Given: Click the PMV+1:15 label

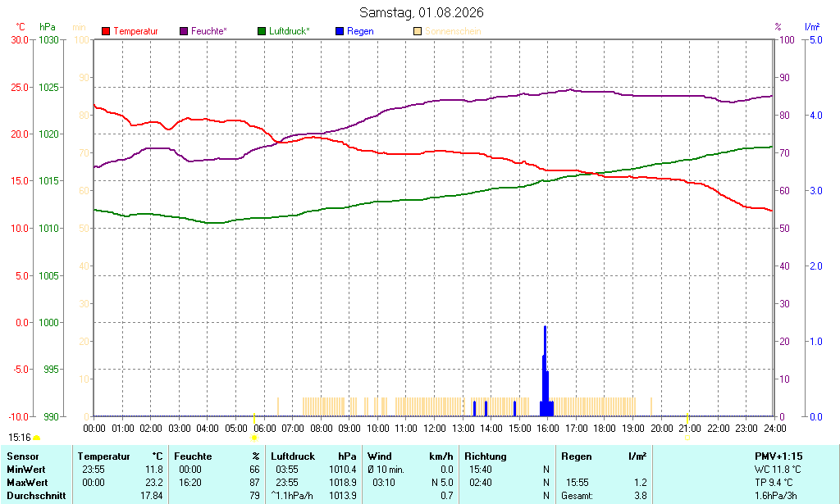Looking at the screenshot, I should click(778, 456).
